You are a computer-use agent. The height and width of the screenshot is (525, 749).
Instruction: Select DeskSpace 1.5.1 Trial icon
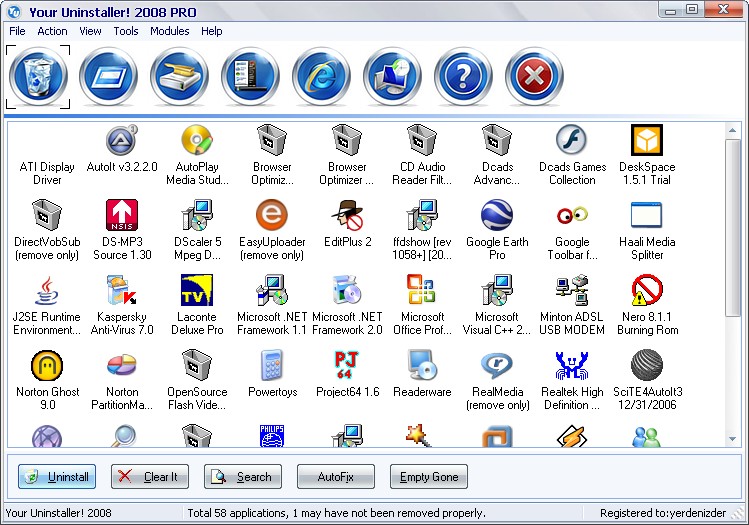click(647, 140)
